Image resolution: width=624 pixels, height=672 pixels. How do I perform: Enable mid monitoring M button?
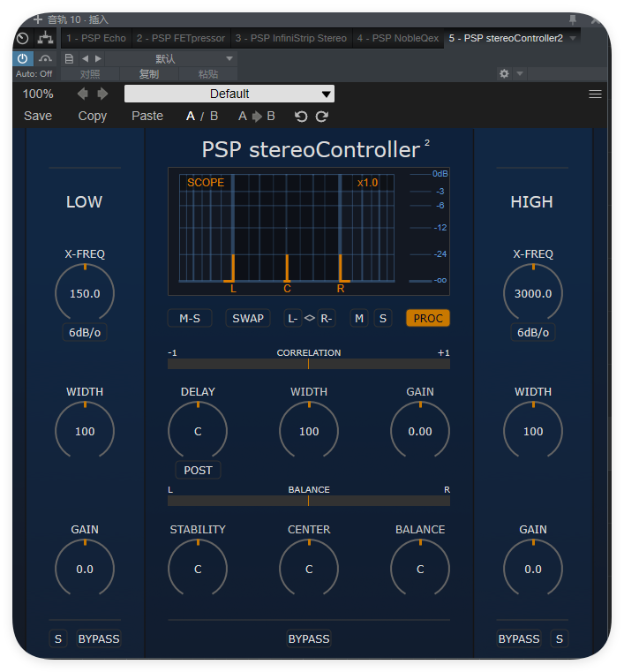pyautogui.click(x=359, y=319)
